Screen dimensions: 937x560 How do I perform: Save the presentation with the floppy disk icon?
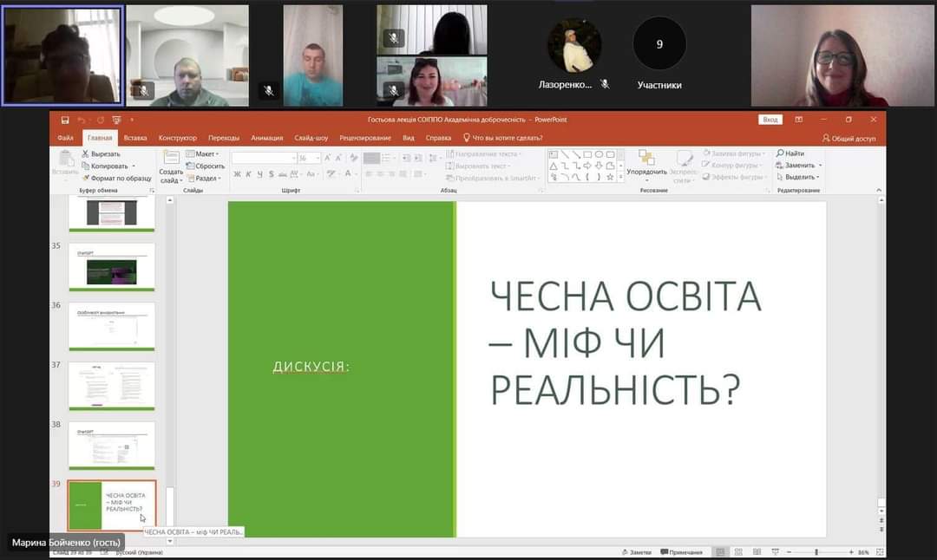tap(64, 120)
